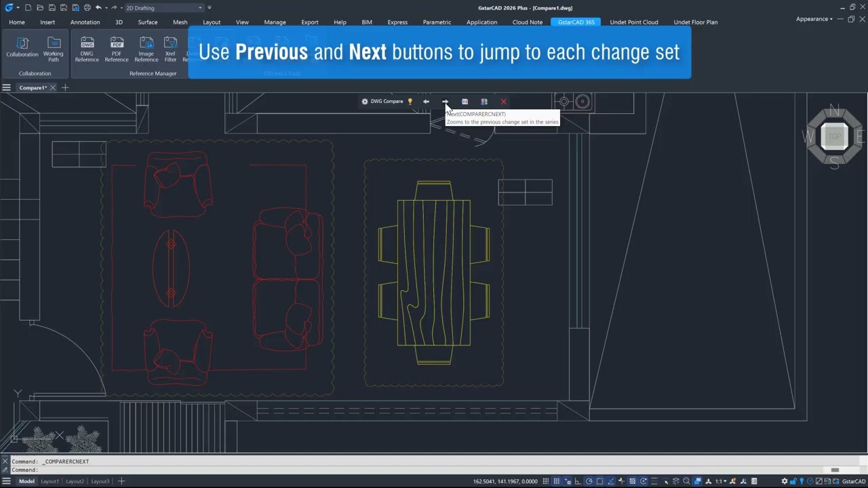Image resolution: width=868 pixels, height=488 pixels.
Task: Open the Home ribbon tab
Action: tap(17, 22)
